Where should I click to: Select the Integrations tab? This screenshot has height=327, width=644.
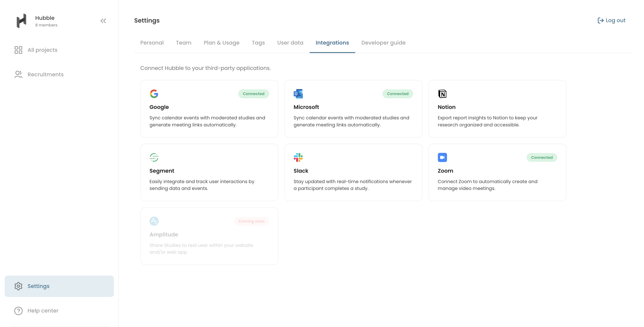pos(332,43)
